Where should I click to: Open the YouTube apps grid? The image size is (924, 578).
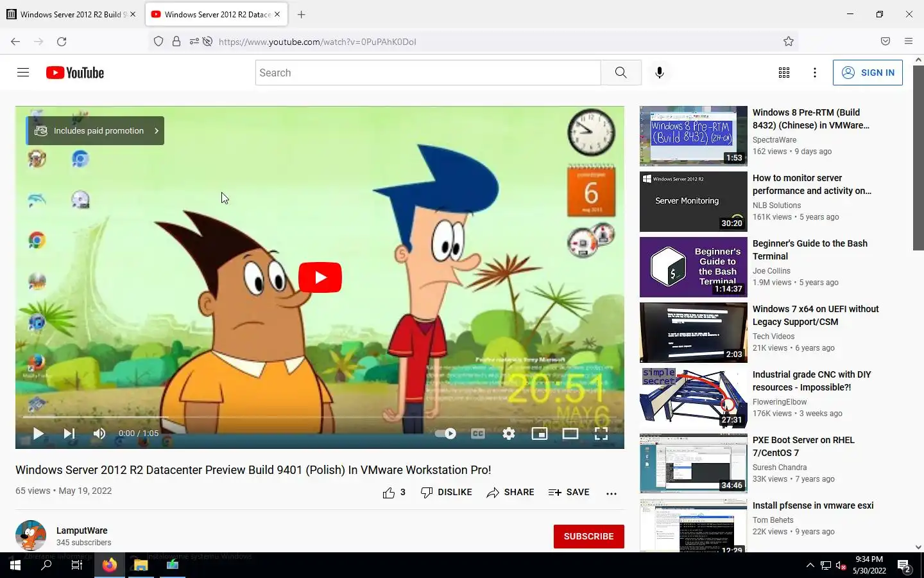point(783,73)
